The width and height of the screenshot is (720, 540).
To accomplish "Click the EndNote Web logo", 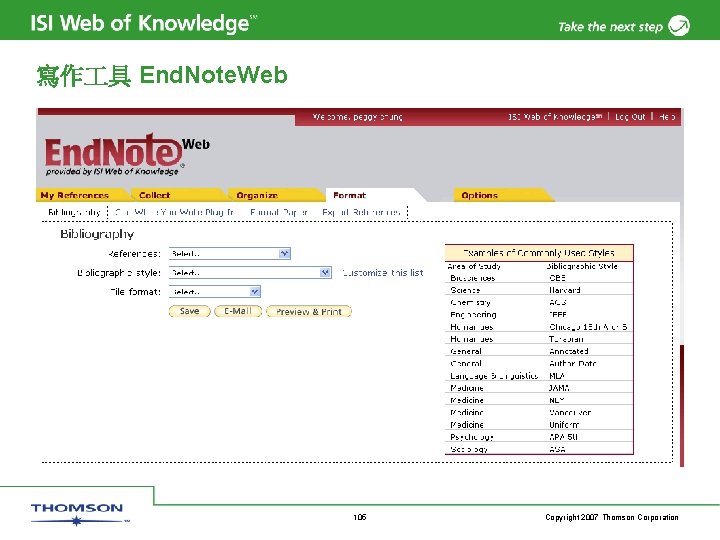I will tap(127, 155).
